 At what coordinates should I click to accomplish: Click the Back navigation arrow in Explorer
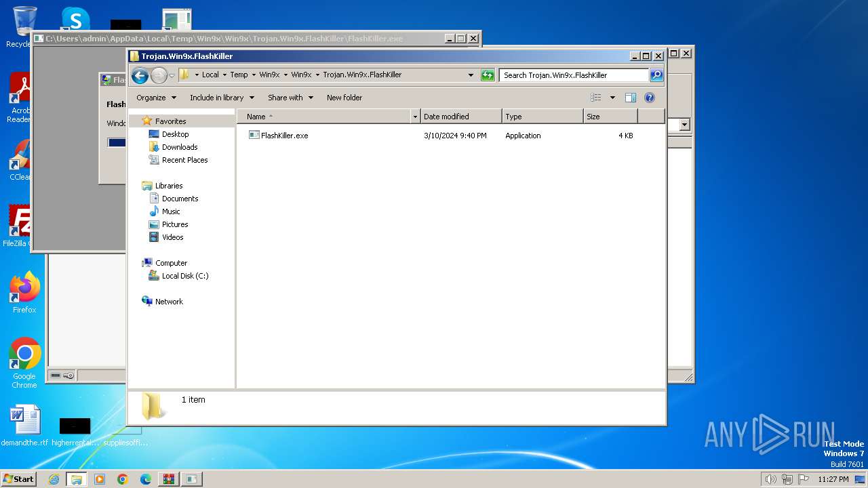click(x=140, y=75)
